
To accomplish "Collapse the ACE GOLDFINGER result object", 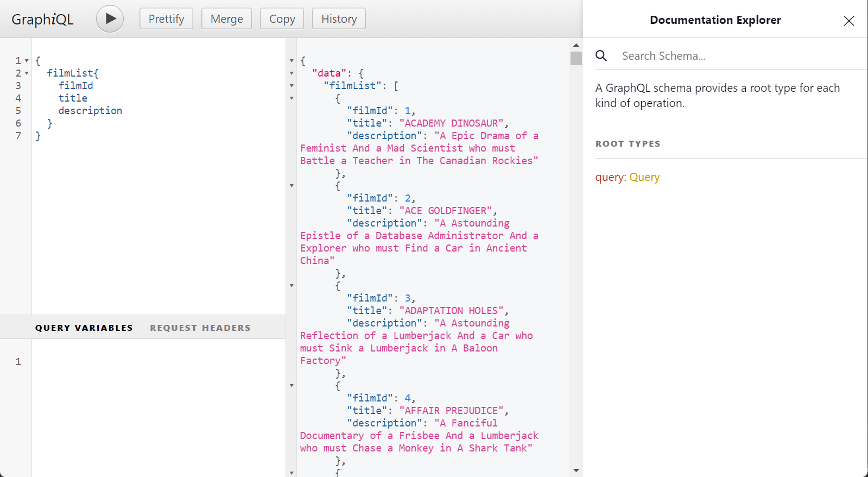I will pyautogui.click(x=292, y=186).
